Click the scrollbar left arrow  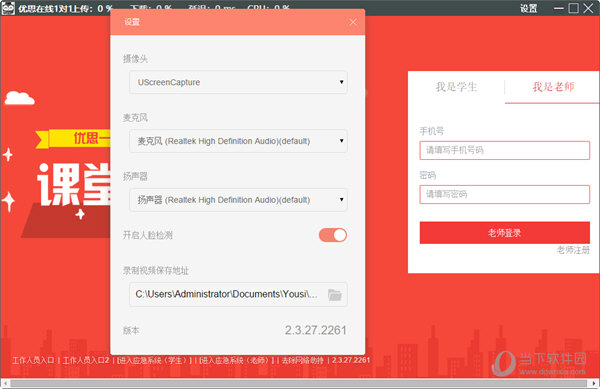coord(5,383)
